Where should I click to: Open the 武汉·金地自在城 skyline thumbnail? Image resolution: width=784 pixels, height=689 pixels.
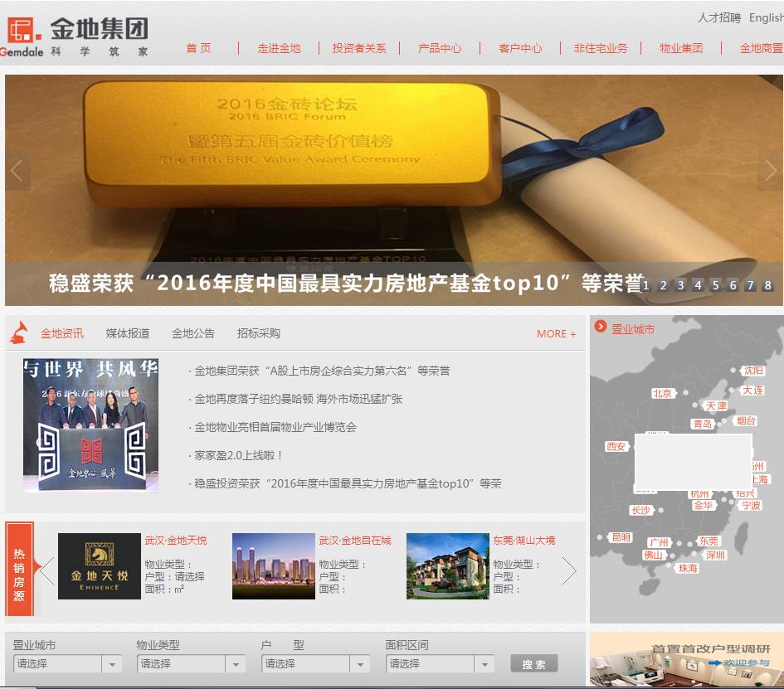click(274, 566)
